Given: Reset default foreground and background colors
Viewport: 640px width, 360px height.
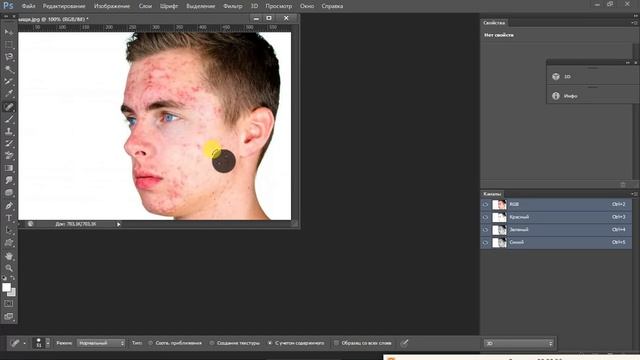Looking at the screenshot, I should tap(4, 278).
